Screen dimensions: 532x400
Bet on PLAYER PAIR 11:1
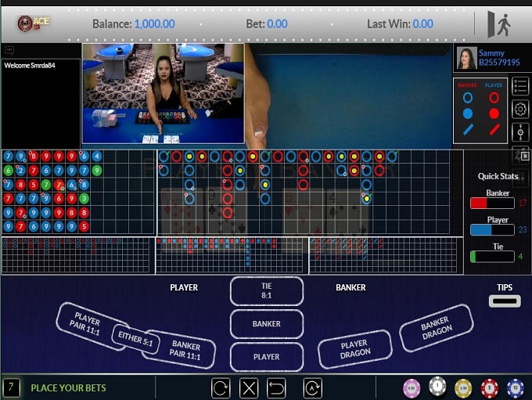pos(86,322)
